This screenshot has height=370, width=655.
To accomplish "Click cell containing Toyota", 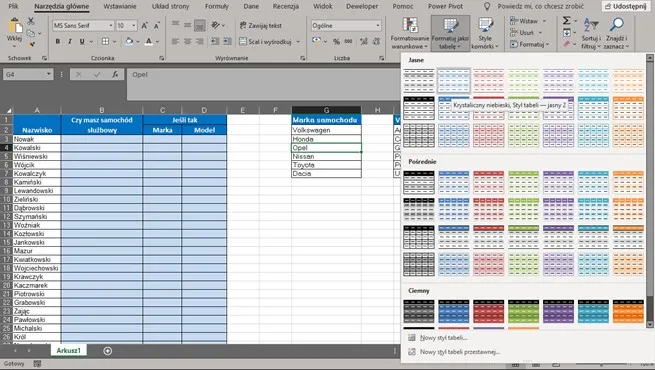I will pos(326,165).
